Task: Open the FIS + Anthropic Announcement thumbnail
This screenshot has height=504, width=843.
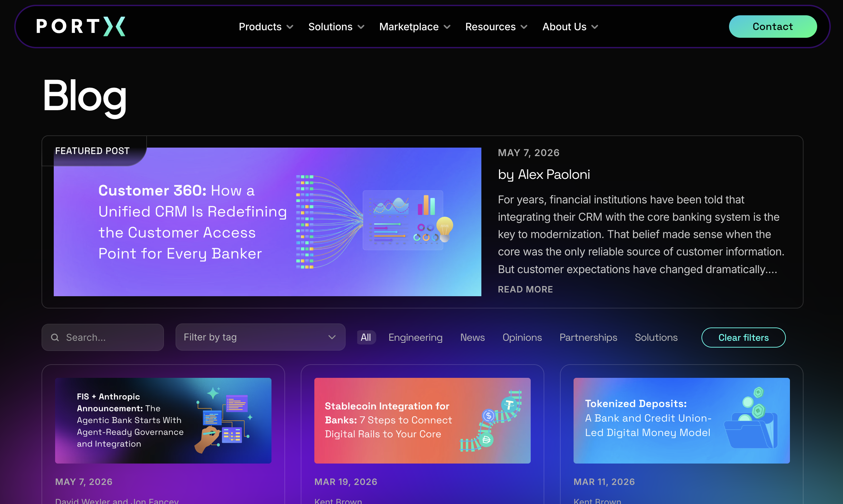Action: (x=163, y=421)
